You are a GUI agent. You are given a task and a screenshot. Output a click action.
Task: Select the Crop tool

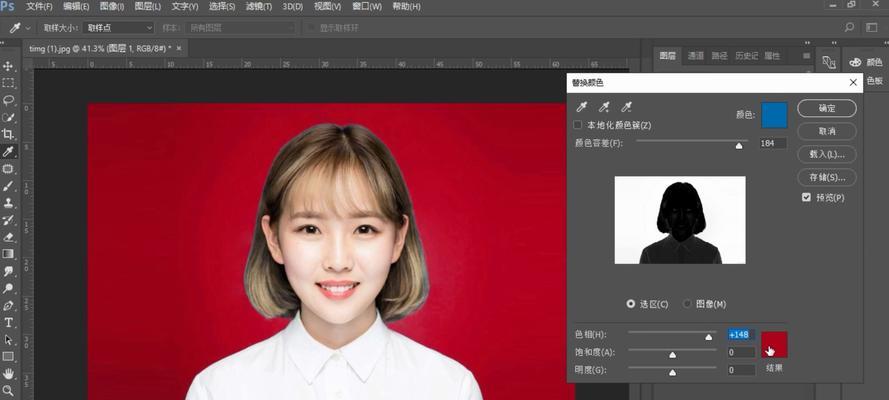click(8, 134)
